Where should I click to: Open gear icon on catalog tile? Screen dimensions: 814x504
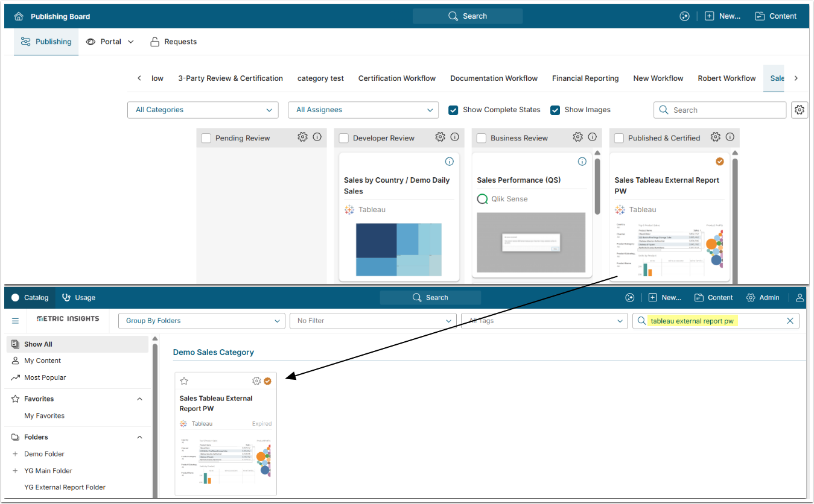tap(256, 381)
